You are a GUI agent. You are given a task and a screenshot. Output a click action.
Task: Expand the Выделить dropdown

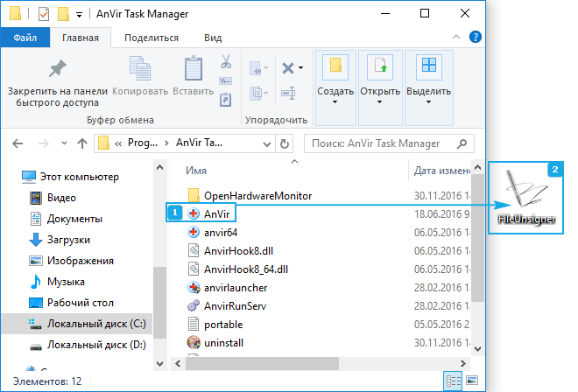(428, 92)
